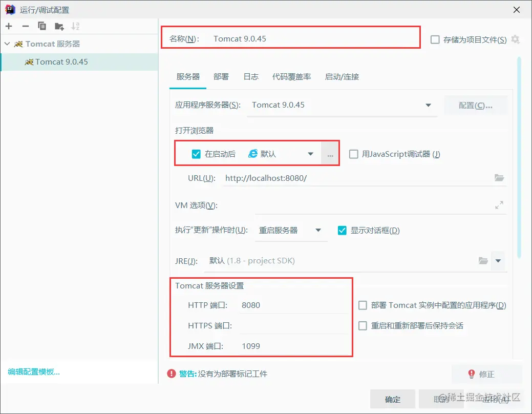Click 确定 button
The image size is (532, 414).
pyautogui.click(x=393, y=399)
